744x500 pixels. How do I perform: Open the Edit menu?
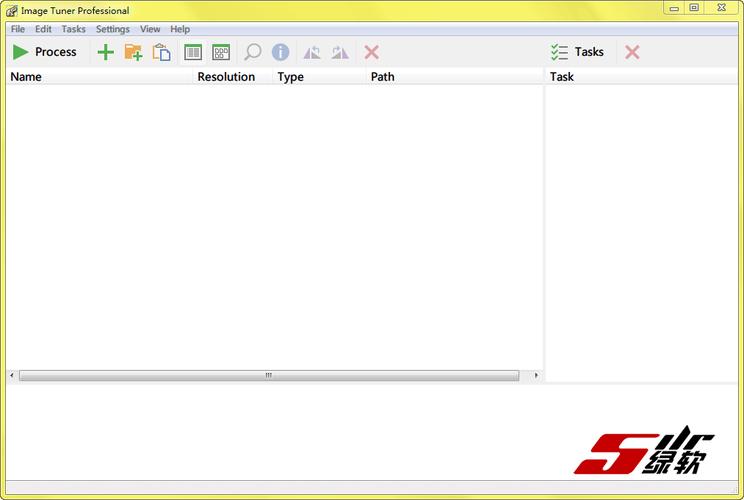[43, 29]
